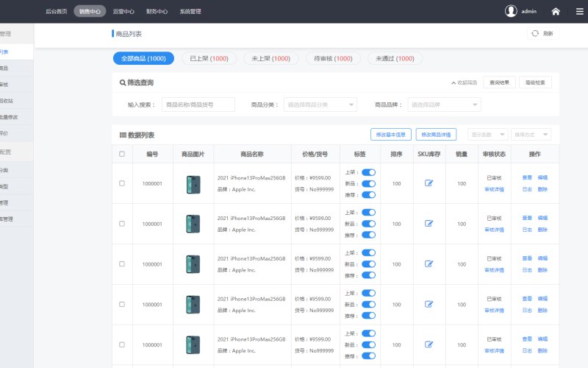This screenshot has height=368, width=588.
Task: Click 查看 link in the first row
Action: click(x=527, y=177)
